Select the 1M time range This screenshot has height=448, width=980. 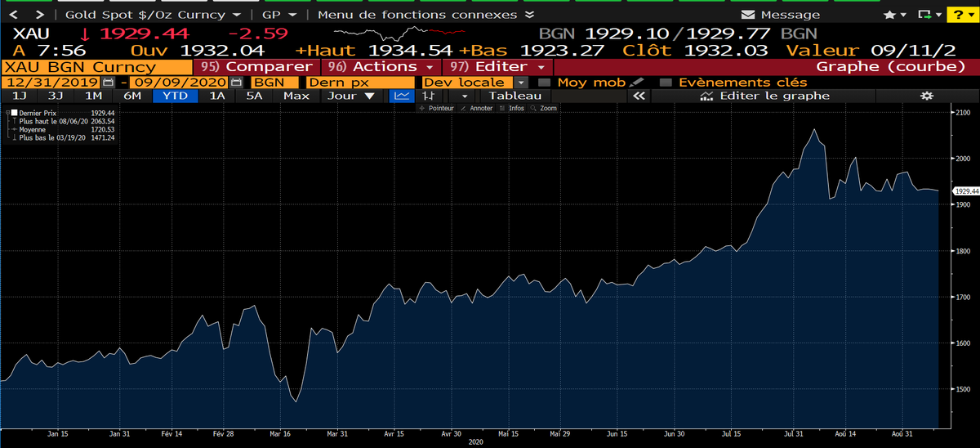coord(94,96)
